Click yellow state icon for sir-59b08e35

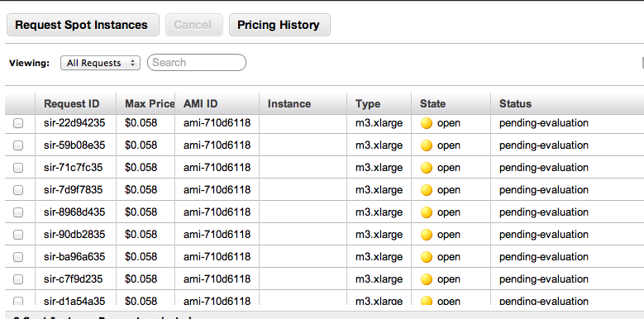427,145
